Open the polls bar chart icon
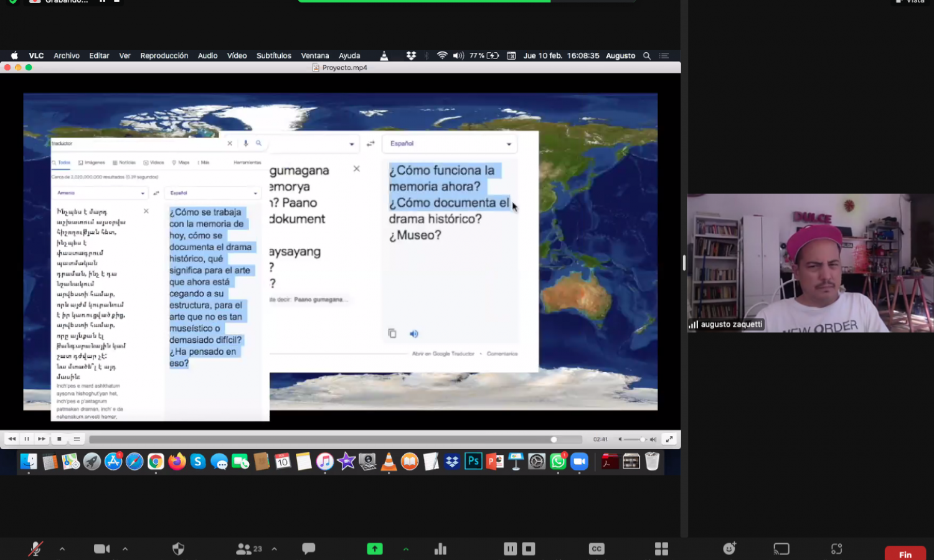This screenshot has height=560, width=934. (440, 548)
